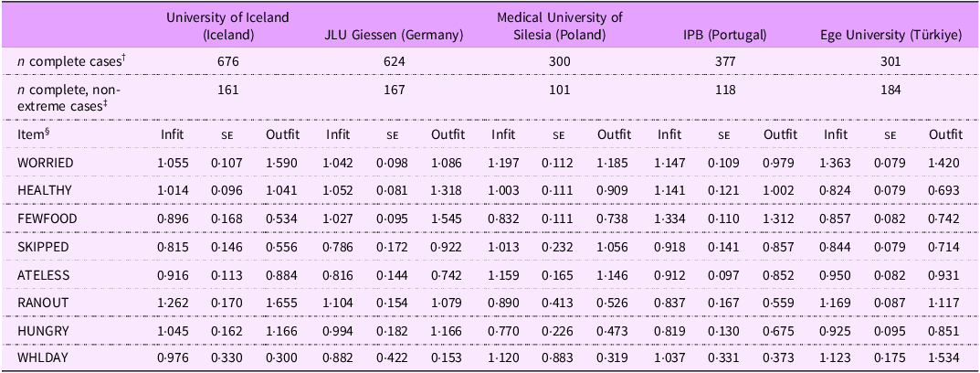Select the ATELESS row label
Screen dimensions: 980x373
tap(44, 275)
